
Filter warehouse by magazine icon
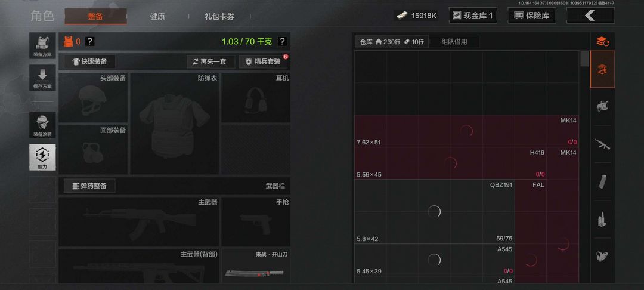[x=602, y=181]
